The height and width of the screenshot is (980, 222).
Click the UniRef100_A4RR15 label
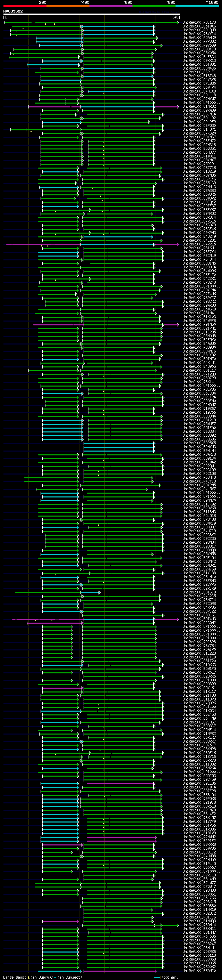click(x=199, y=244)
